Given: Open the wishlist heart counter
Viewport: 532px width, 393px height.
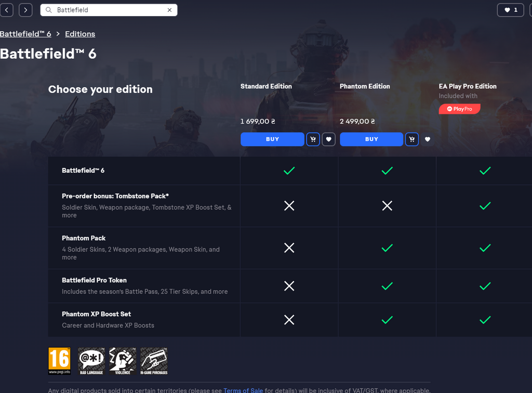Looking at the screenshot, I should 510,10.
